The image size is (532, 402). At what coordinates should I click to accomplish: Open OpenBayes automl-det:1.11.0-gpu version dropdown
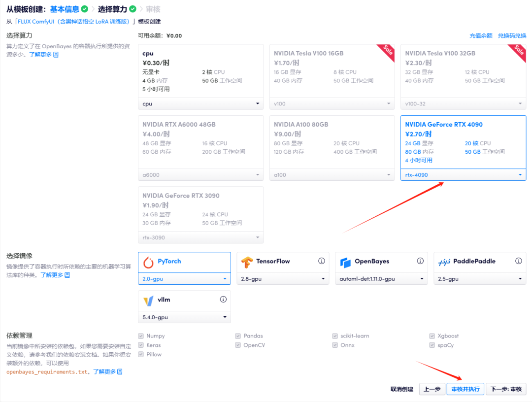tap(381, 279)
